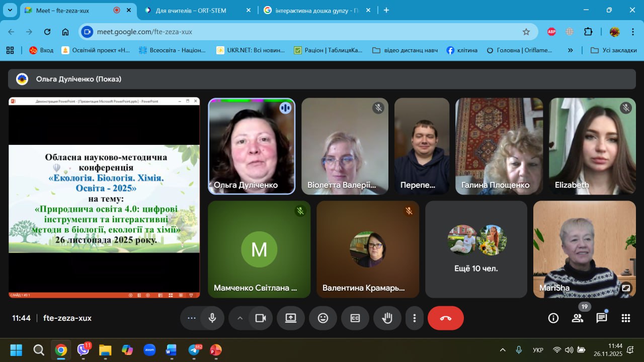Open the chat panel
Image resolution: width=644 pixels, height=362 pixels.
(601, 318)
